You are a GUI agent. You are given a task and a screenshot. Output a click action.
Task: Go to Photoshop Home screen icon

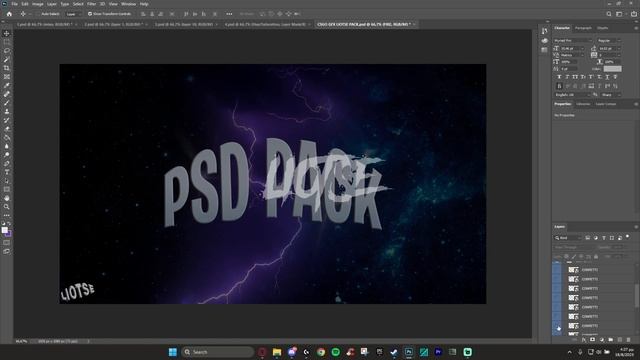click(9, 14)
